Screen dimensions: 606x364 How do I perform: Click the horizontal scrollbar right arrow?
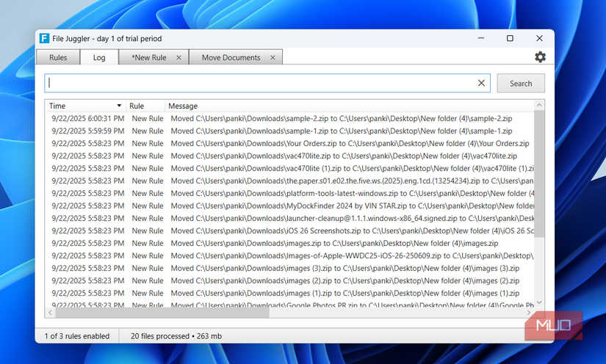point(529,313)
